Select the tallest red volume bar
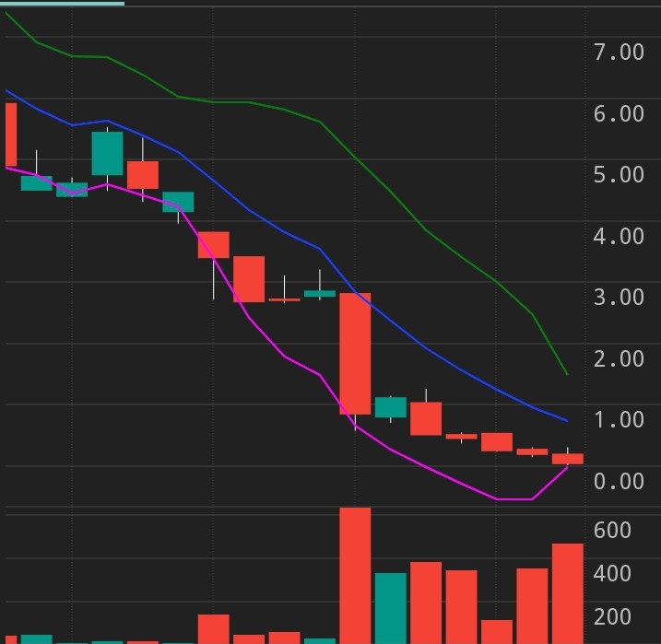The width and height of the screenshot is (661, 644). 355,575
